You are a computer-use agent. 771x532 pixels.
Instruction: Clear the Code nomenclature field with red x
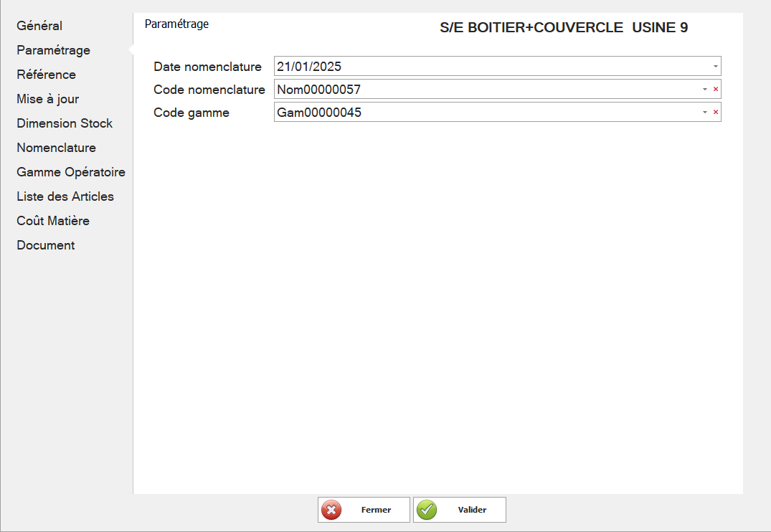[x=715, y=90]
